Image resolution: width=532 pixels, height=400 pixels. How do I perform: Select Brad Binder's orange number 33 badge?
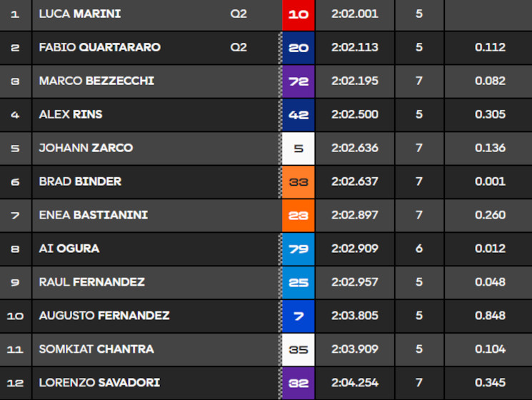tap(298, 181)
